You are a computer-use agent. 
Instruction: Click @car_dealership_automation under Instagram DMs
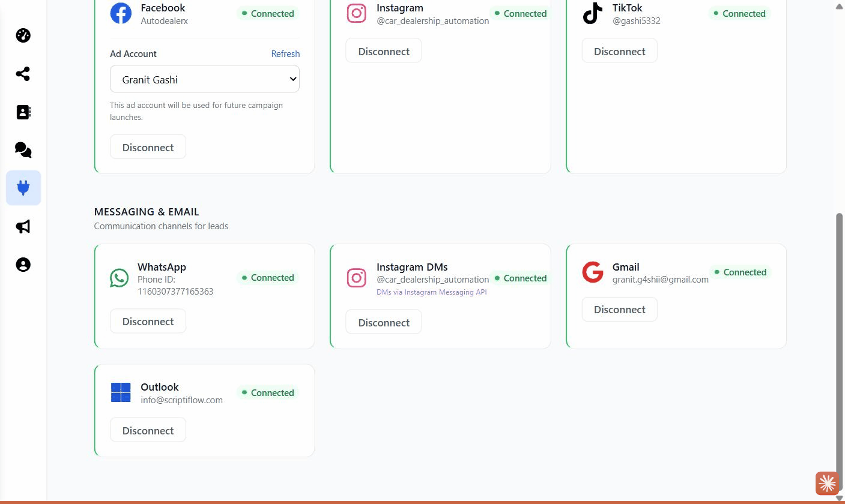433,280
